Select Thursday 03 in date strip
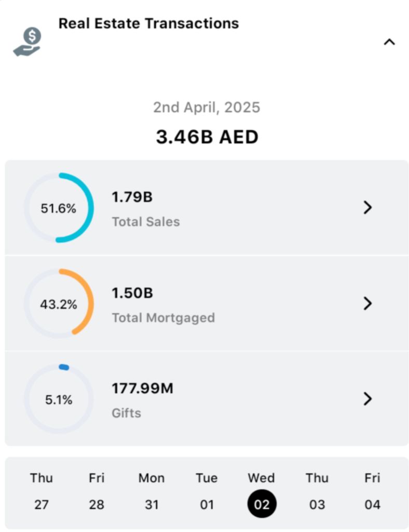Screen dimensions: 409x532 pos(317,491)
